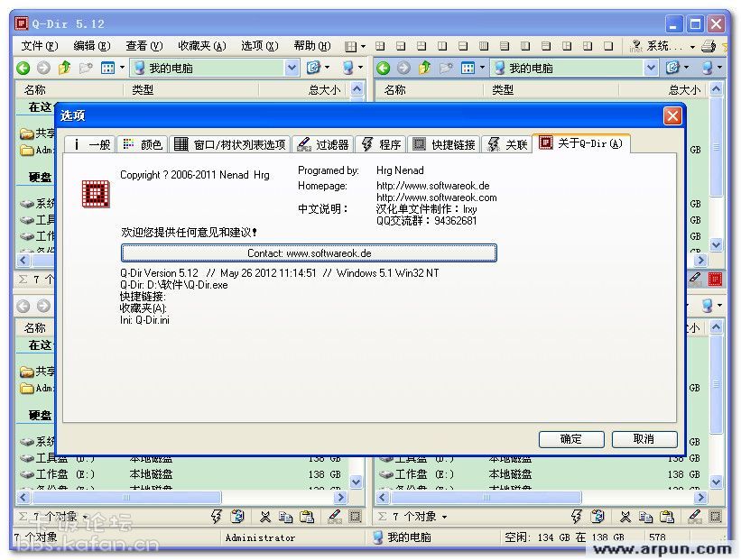Click the print icon in main toolbar

tap(709, 46)
